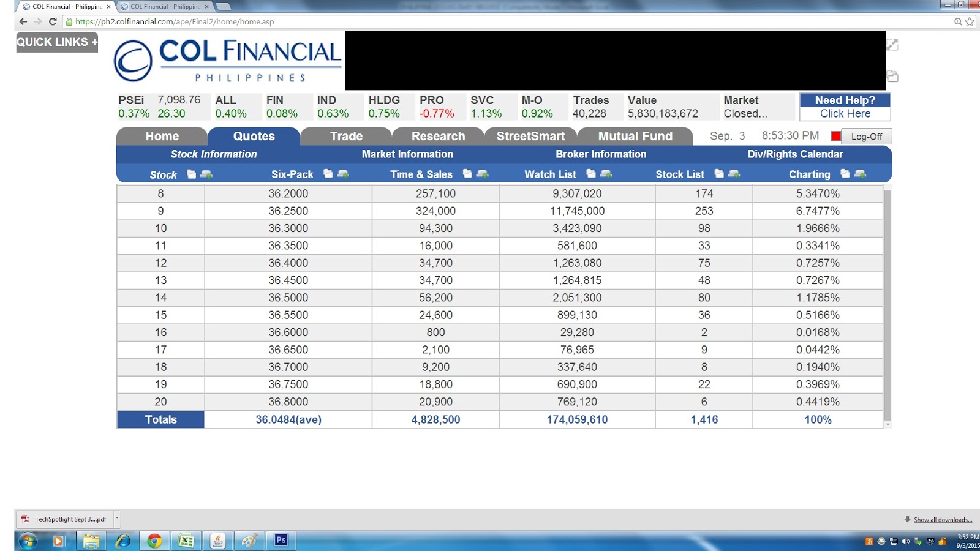The image size is (980, 551).
Task: Open Stock List in a new window
Action: 719,174
